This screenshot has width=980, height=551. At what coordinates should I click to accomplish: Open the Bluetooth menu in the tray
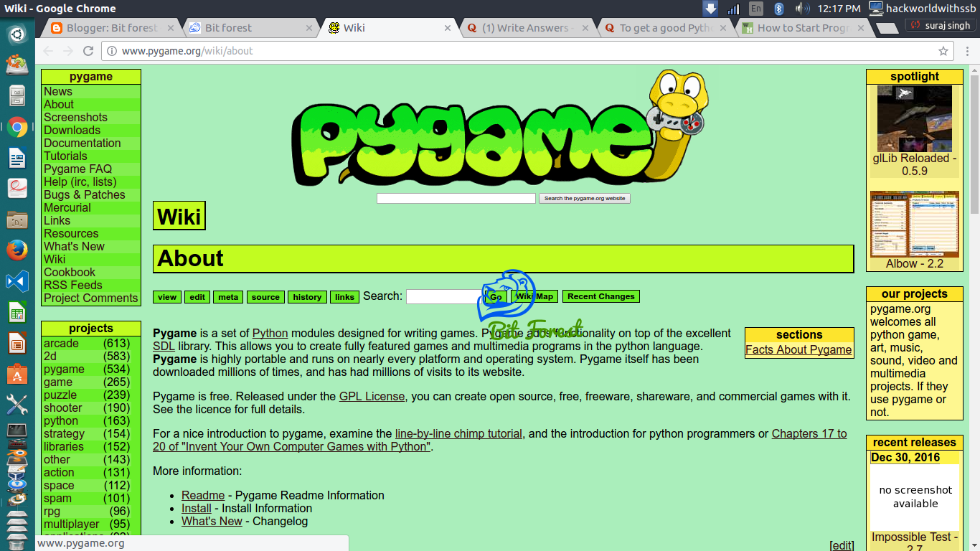779,9
